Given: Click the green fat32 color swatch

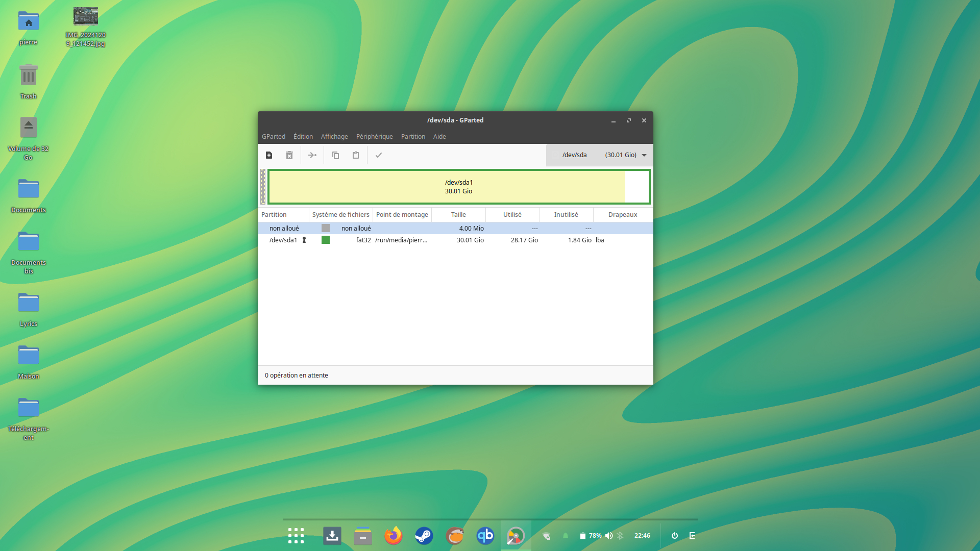Looking at the screenshot, I should pyautogui.click(x=326, y=240).
